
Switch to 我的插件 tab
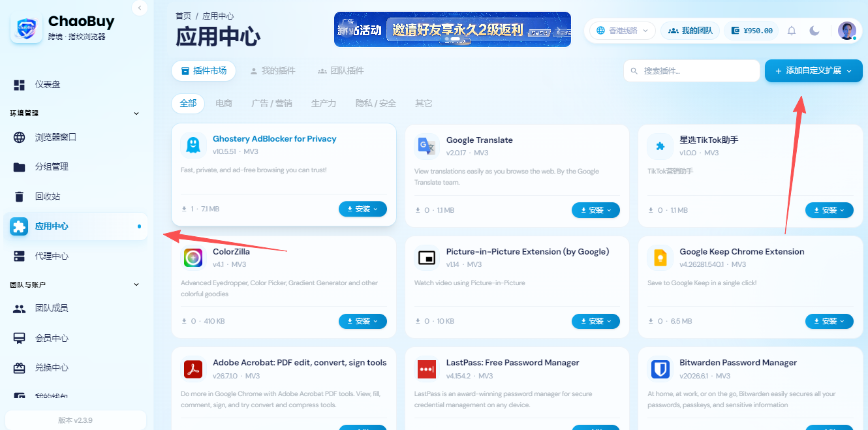(x=273, y=70)
